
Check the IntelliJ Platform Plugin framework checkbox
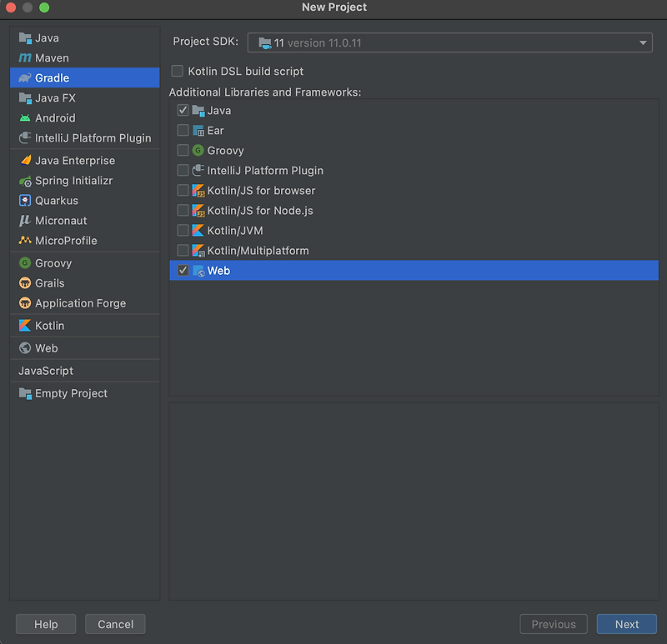(183, 170)
